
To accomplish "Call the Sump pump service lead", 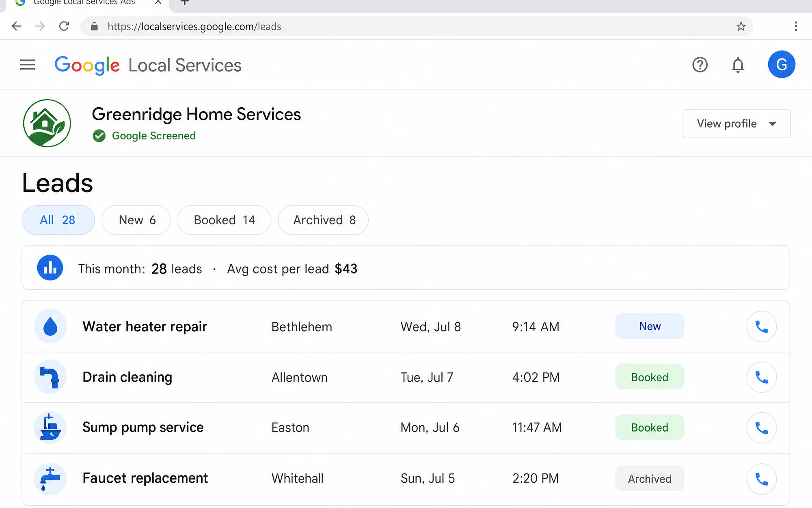I will [x=762, y=428].
